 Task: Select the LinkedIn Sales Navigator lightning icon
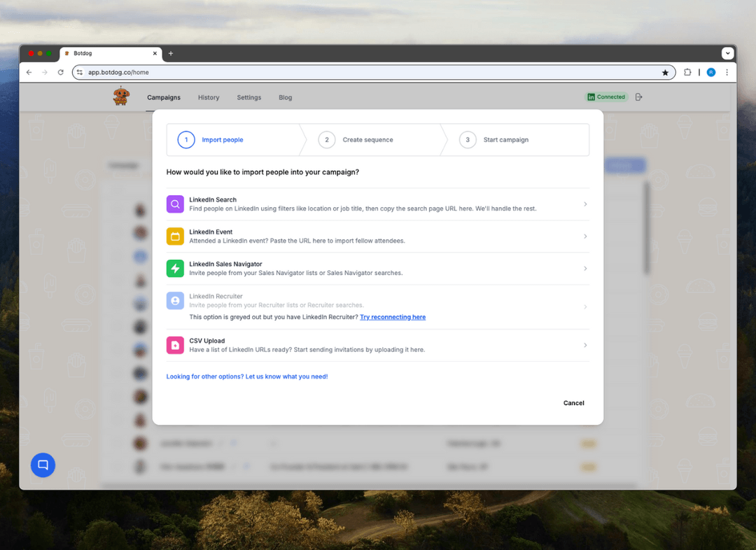point(175,268)
